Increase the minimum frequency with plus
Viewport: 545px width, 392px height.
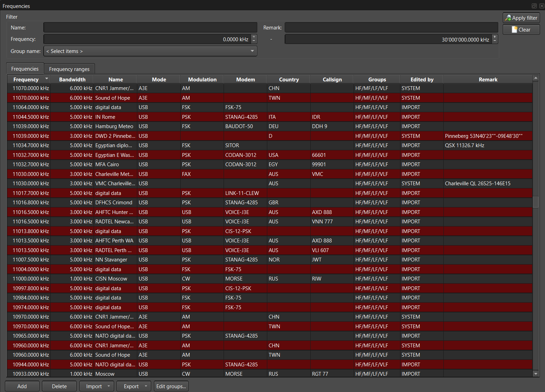(x=254, y=37)
